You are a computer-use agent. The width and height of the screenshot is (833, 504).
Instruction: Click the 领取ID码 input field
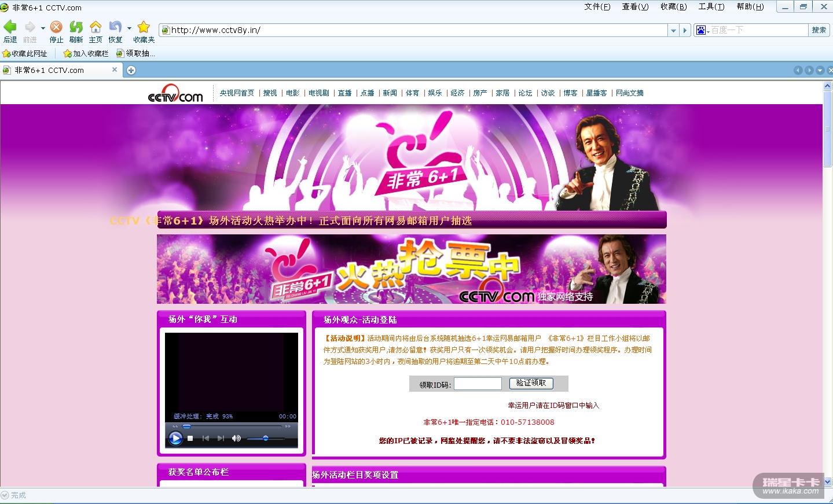click(x=478, y=384)
